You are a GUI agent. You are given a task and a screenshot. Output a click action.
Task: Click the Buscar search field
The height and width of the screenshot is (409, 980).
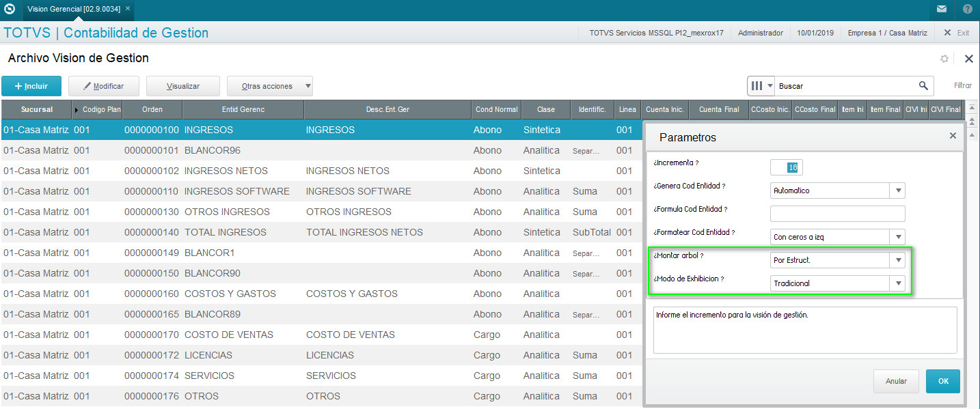point(846,86)
